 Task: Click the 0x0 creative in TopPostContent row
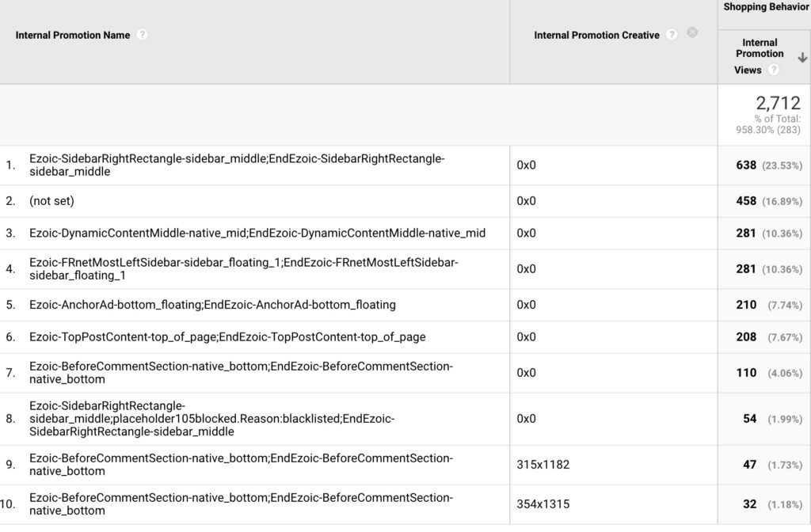pyautogui.click(x=526, y=337)
